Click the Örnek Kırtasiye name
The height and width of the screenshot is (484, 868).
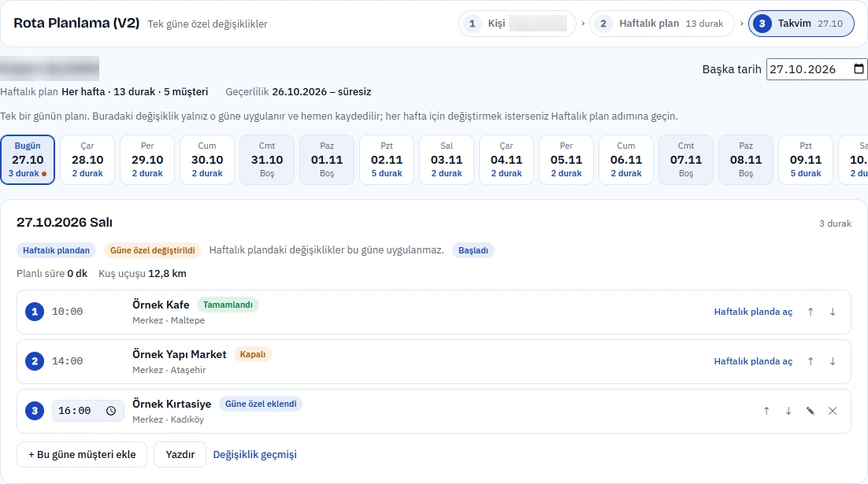click(172, 404)
